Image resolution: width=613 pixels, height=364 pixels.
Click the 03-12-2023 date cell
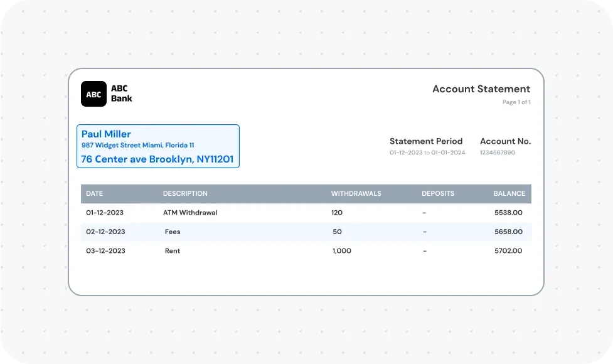tap(105, 251)
